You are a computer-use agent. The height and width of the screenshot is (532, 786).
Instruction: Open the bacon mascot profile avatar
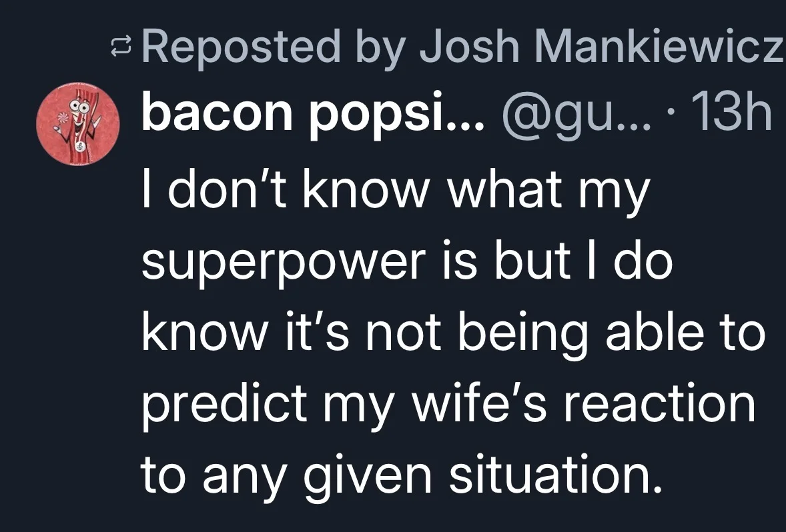[78, 124]
